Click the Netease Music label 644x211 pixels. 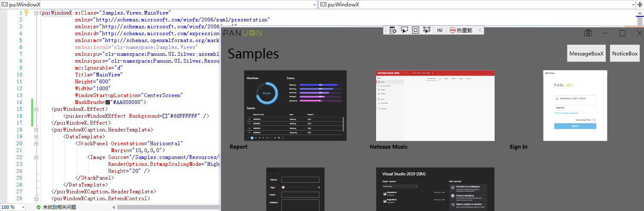pos(389,147)
